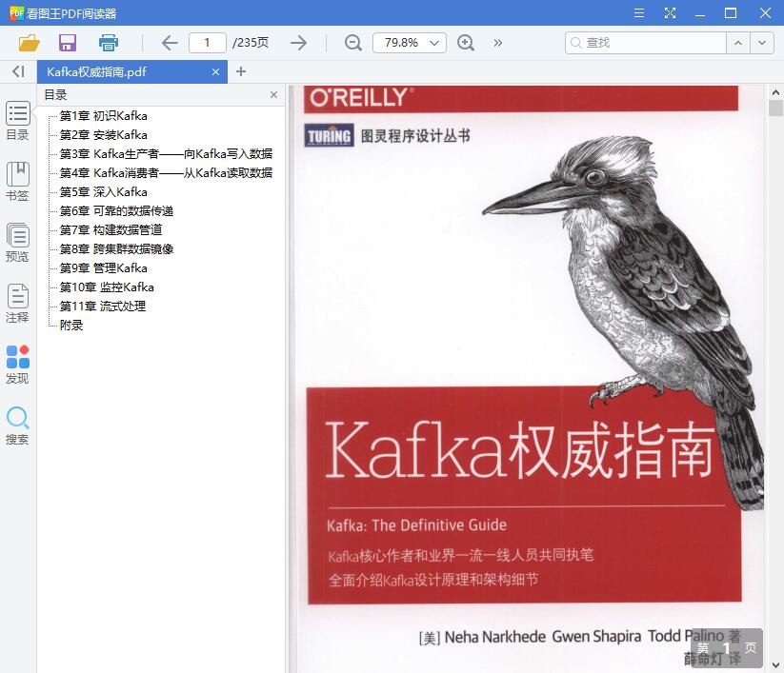Focus the 查找 search box
The width and height of the screenshot is (784, 673).
coord(646,43)
